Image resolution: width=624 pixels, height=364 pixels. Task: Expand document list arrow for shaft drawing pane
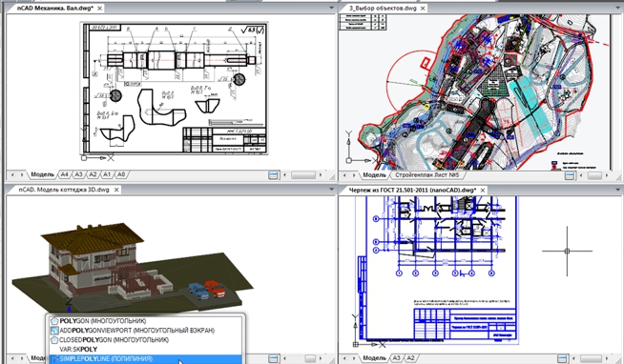tap(331, 8)
